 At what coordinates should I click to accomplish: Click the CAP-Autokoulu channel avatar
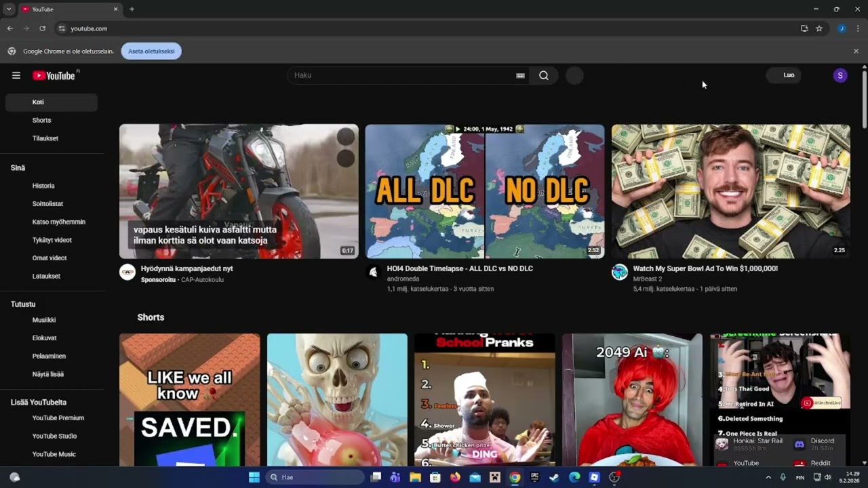[x=127, y=272]
